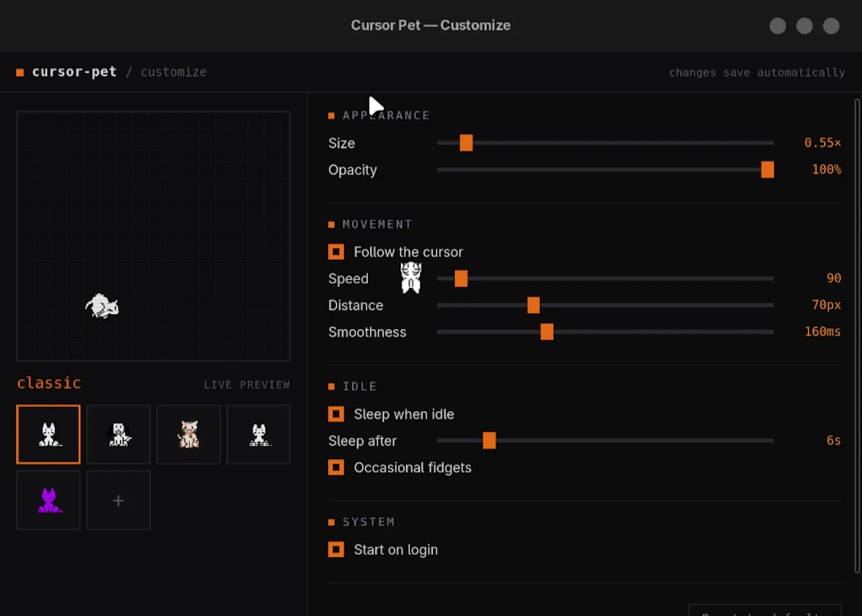This screenshot has width=862, height=616.
Task: Click the leftmost window control circle
Action: (777, 26)
